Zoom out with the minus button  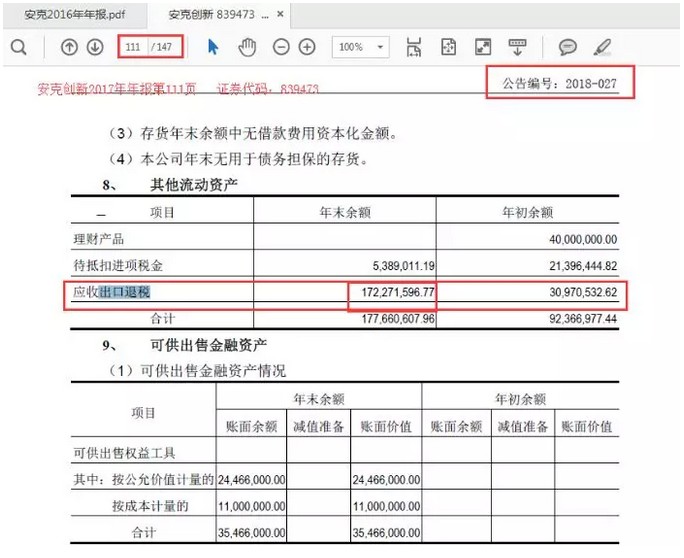coord(281,47)
